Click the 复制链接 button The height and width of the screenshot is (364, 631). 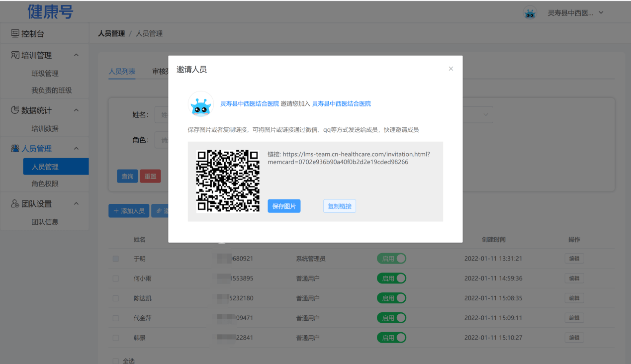pyautogui.click(x=340, y=206)
